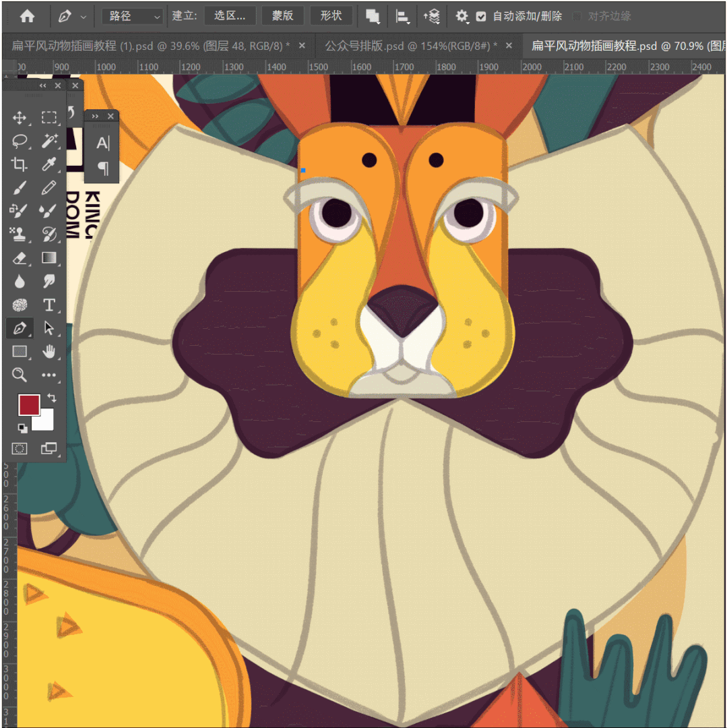727x728 pixels.
Task: Open the Character panel icon
Action: click(102, 143)
